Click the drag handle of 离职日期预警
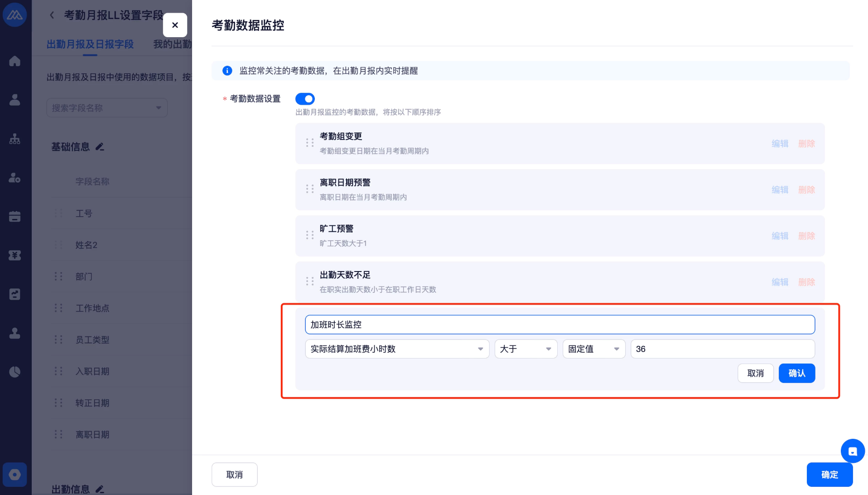This screenshot has width=868, height=495. tap(310, 189)
